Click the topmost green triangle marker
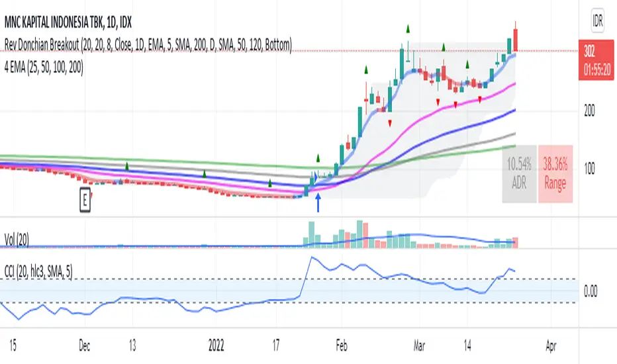 pos(408,28)
